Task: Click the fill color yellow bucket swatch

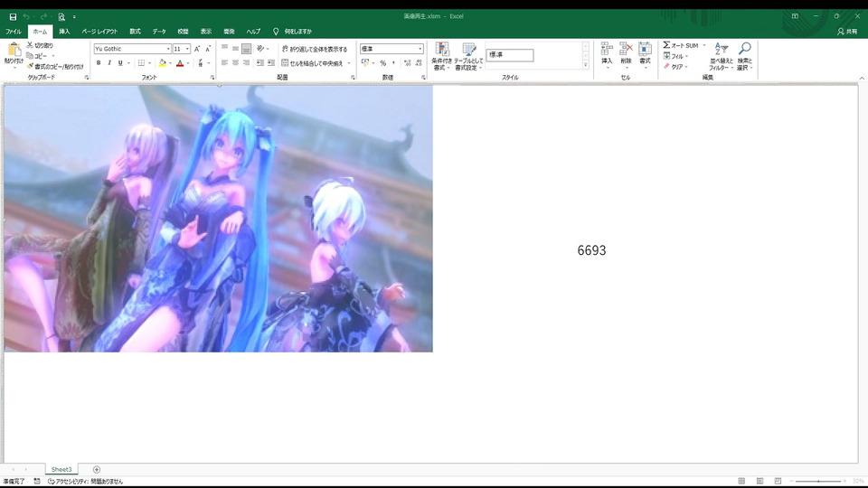Action: click(x=162, y=63)
